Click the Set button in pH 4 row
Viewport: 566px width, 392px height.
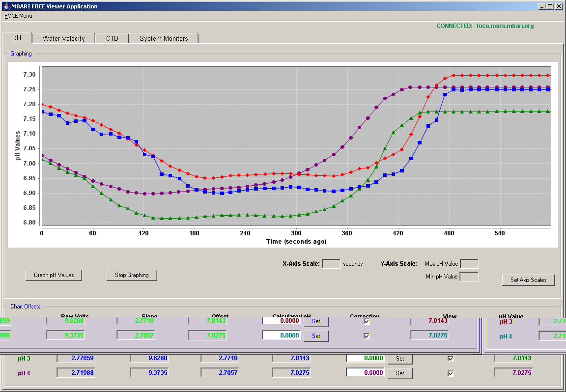click(x=400, y=373)
